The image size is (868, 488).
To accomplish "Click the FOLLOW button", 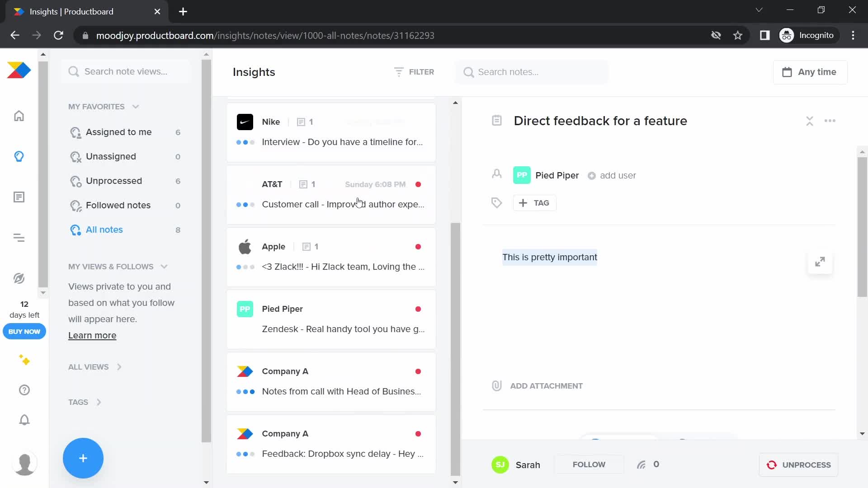I will (589, 465).
